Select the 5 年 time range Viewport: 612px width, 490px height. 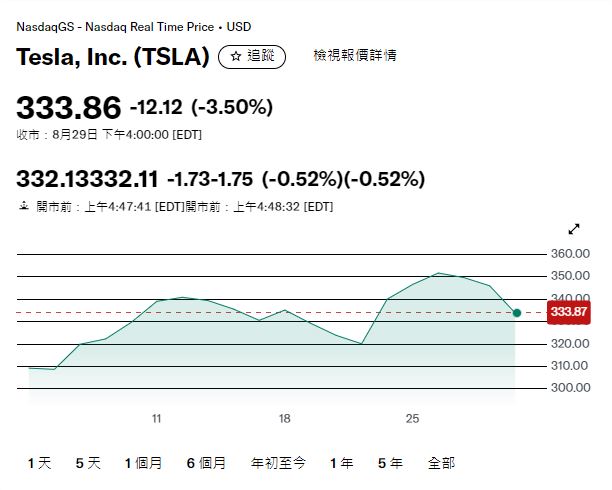click(390, 463)
